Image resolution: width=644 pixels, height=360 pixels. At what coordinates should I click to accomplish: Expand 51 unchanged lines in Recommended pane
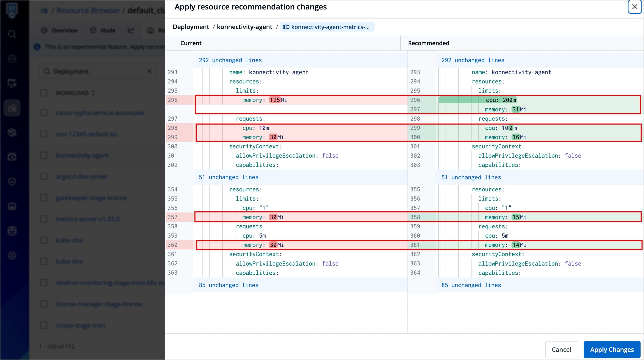pos(471,177)
